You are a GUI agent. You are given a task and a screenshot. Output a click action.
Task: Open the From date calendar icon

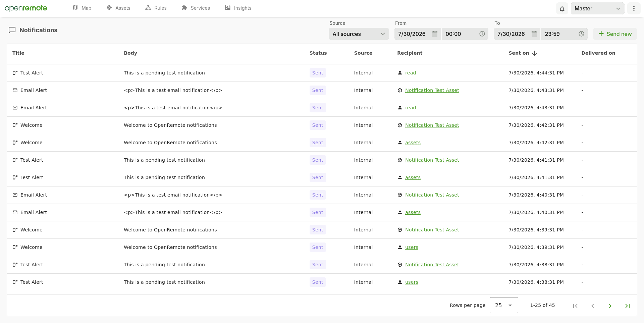click(435, 34)
